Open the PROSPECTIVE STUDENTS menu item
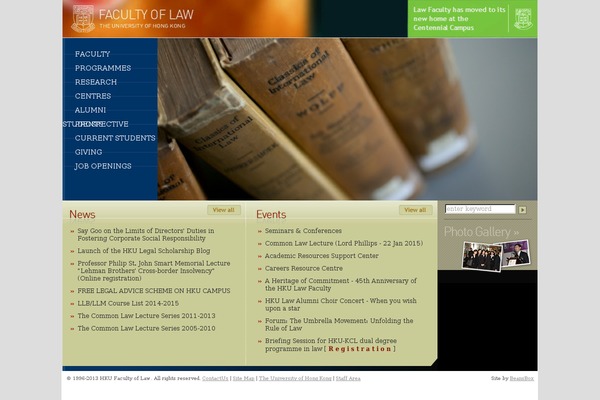The image size is (600, 400). [x=96, y=124]
